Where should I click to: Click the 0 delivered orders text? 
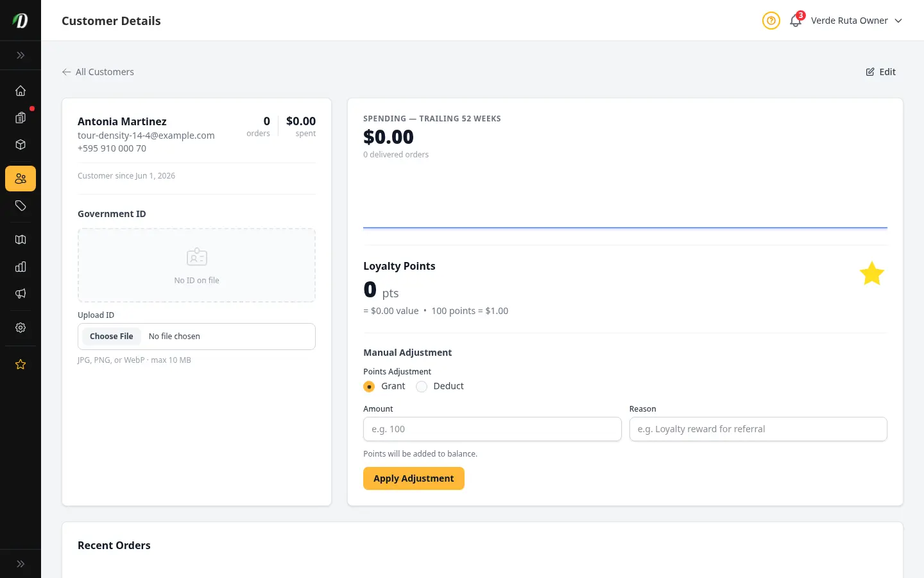(x=396, y=155)
